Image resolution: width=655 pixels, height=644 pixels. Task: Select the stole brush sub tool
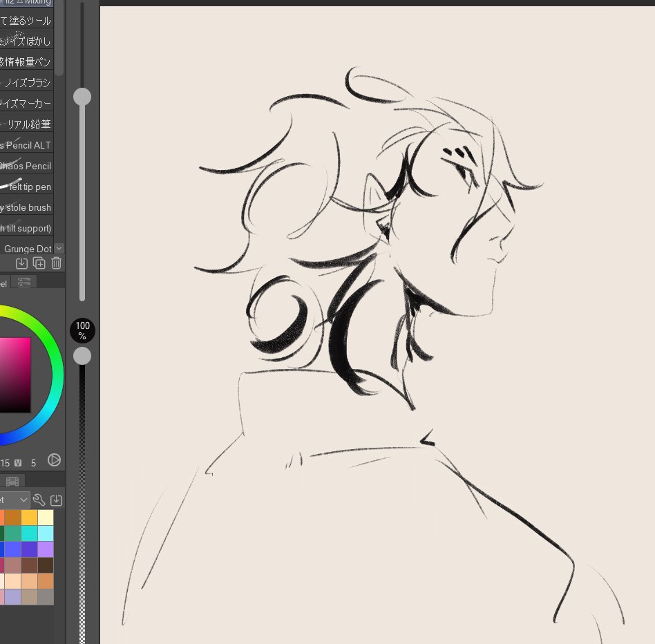pos(27,207)
